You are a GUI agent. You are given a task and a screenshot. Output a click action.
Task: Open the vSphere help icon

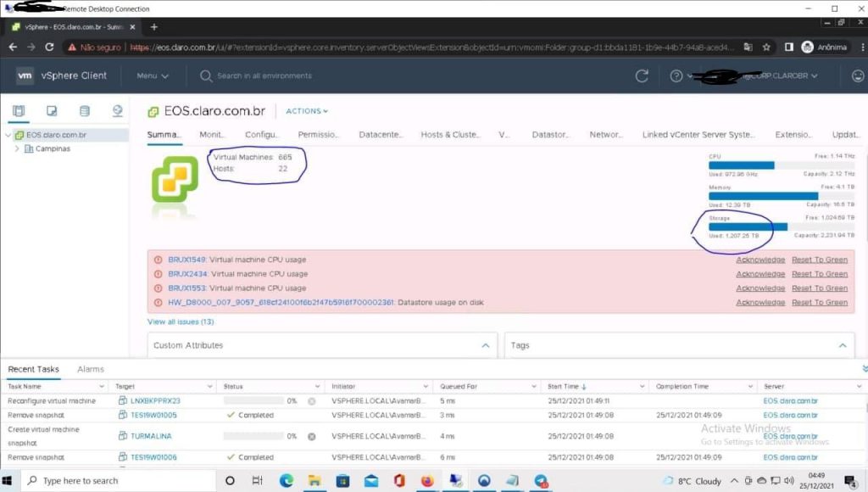pyautogui.click(x=676, y=75)
